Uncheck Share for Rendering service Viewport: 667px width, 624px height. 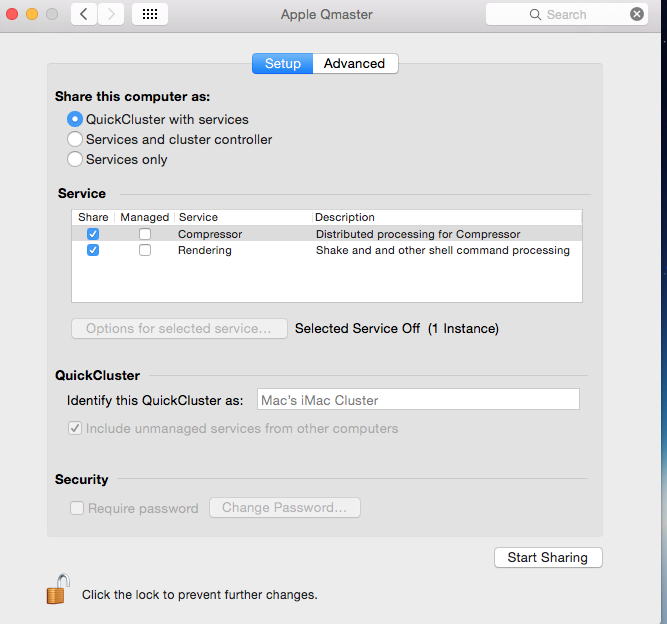coord(93,250)
